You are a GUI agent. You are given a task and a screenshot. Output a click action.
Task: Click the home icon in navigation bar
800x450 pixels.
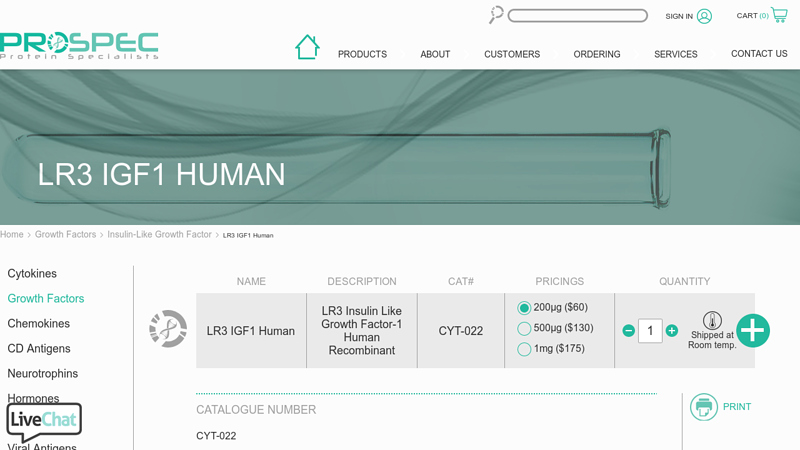point(307,47)
